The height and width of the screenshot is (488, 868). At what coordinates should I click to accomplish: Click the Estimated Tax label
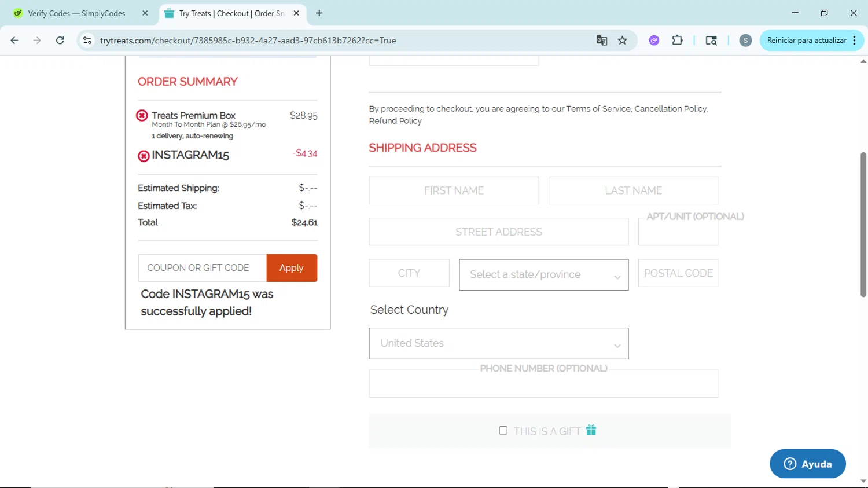(167, 206)
